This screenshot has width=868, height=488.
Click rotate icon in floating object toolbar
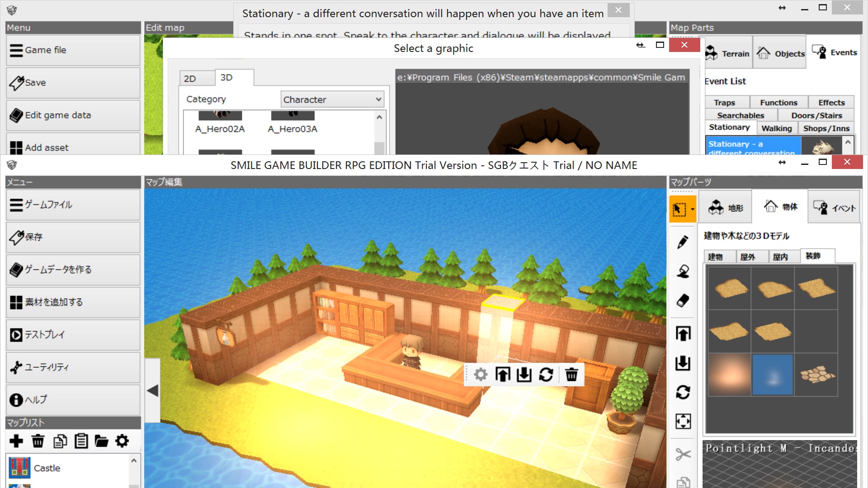(x=546, y=375)
